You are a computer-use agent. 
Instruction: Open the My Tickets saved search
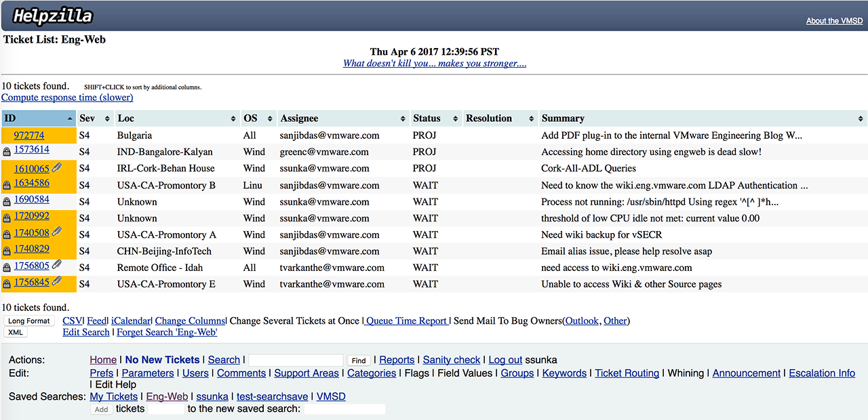(x=113, y=396)
